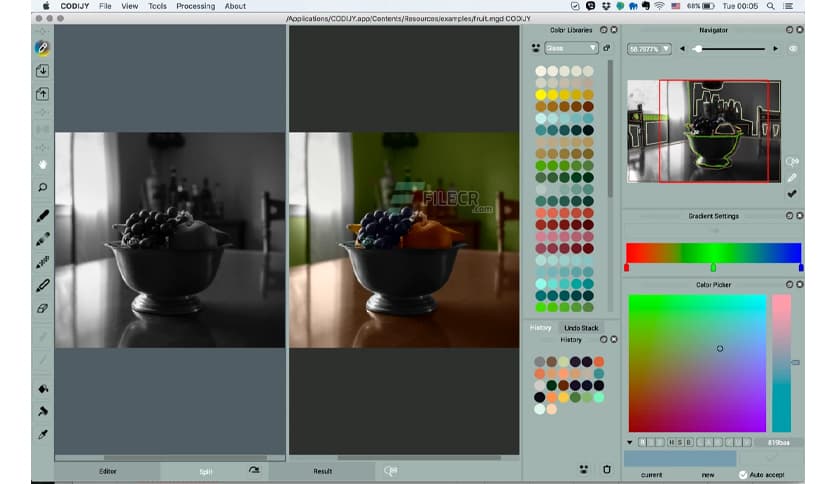Toggle the HSB color mode button group
Screen dimensions: 836x484
point(680,442)
